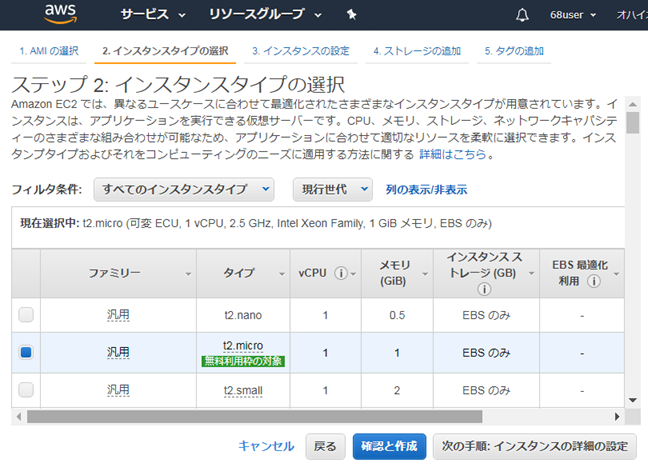Open the サービス menu
648x471 pixels.
pos(153,15)
